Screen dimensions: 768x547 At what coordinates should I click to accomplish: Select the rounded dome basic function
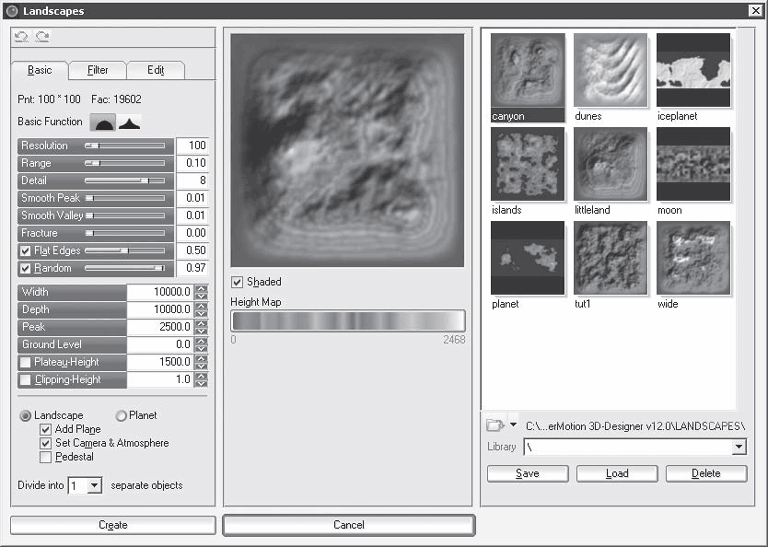(103, 122)
